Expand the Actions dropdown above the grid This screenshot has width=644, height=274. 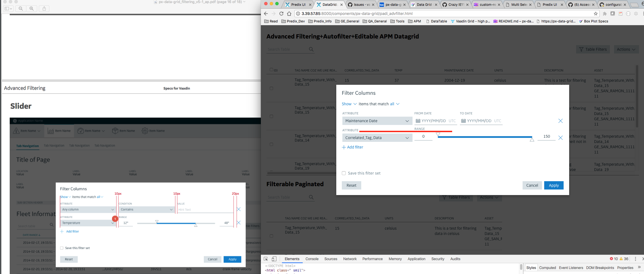(626, 49)
